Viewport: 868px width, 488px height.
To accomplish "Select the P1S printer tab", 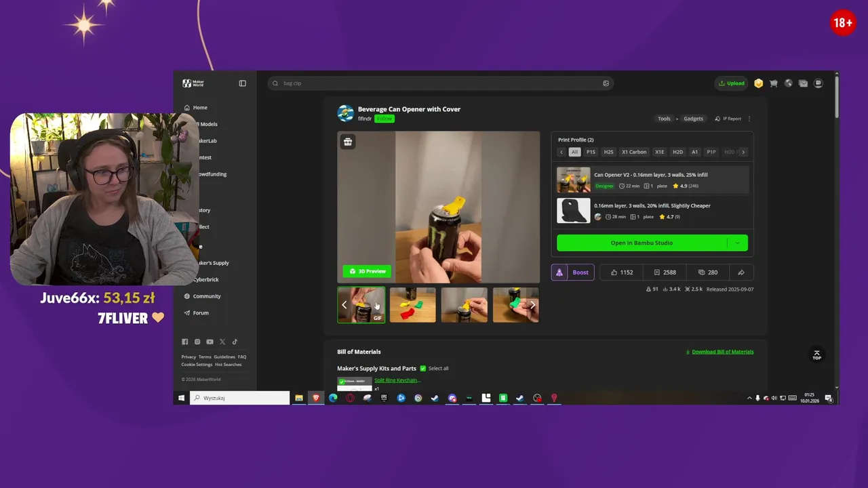I will (591, 152).
